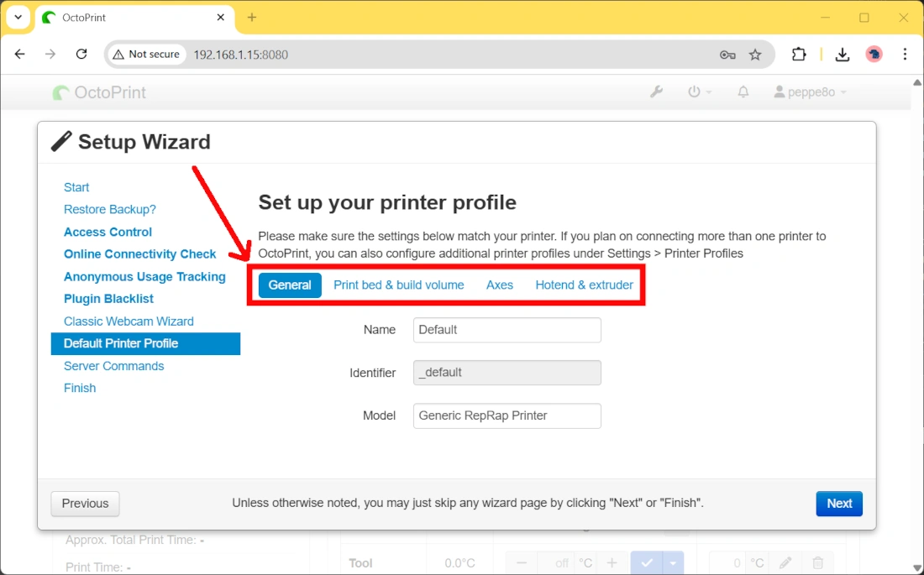Close the OctoPrint browser tab

220,17
